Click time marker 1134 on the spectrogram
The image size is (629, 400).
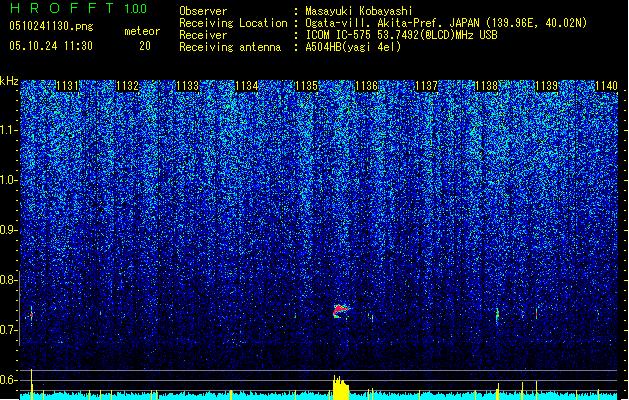tap(247, 86)
